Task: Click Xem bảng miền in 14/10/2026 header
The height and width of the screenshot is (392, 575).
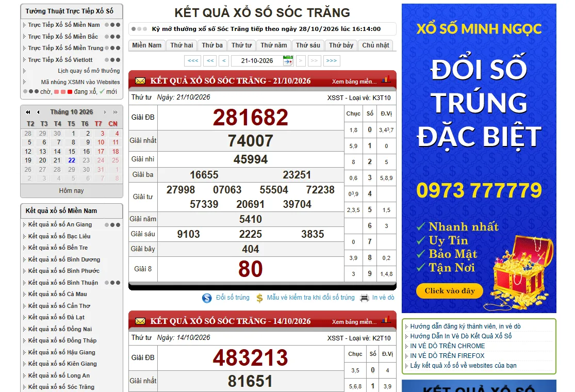Action: 354,322
